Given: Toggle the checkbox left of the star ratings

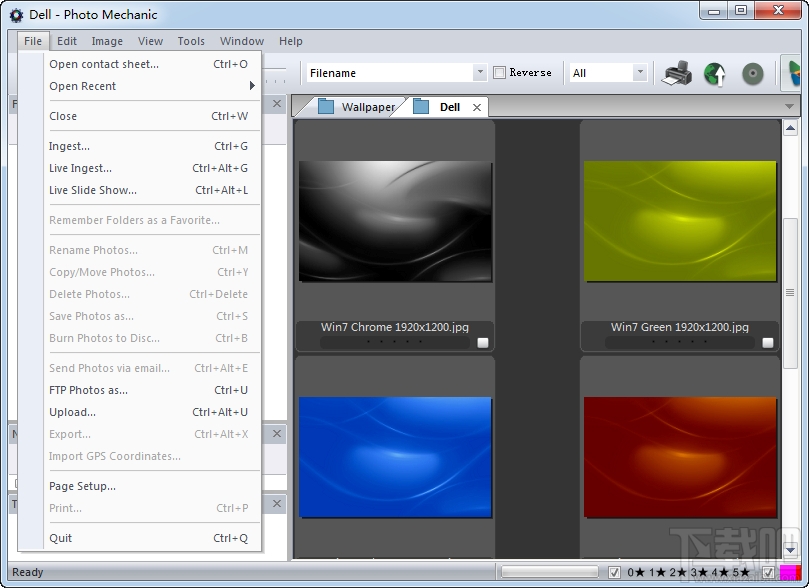Looking at the screenshot, I should pos(614,572).
